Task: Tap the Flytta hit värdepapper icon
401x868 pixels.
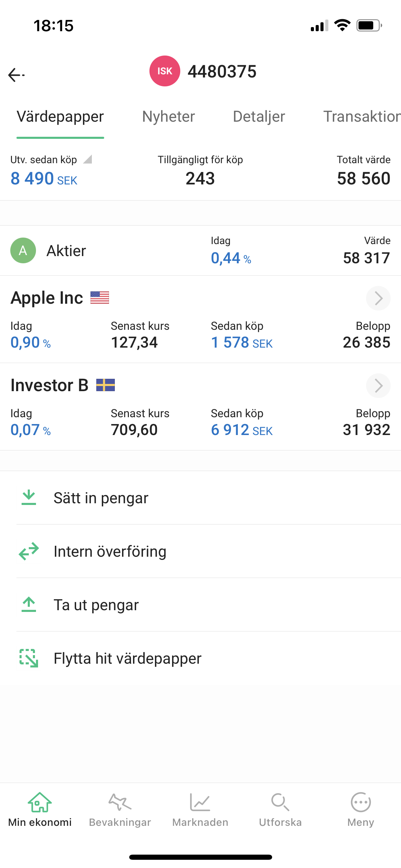Action: (x=29, y=658)
